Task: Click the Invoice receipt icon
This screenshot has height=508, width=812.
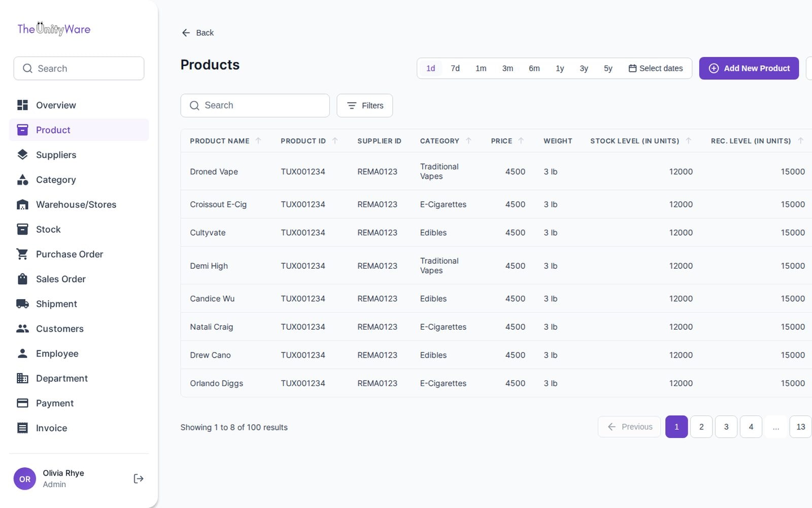Action: click(x=22, y=428)
